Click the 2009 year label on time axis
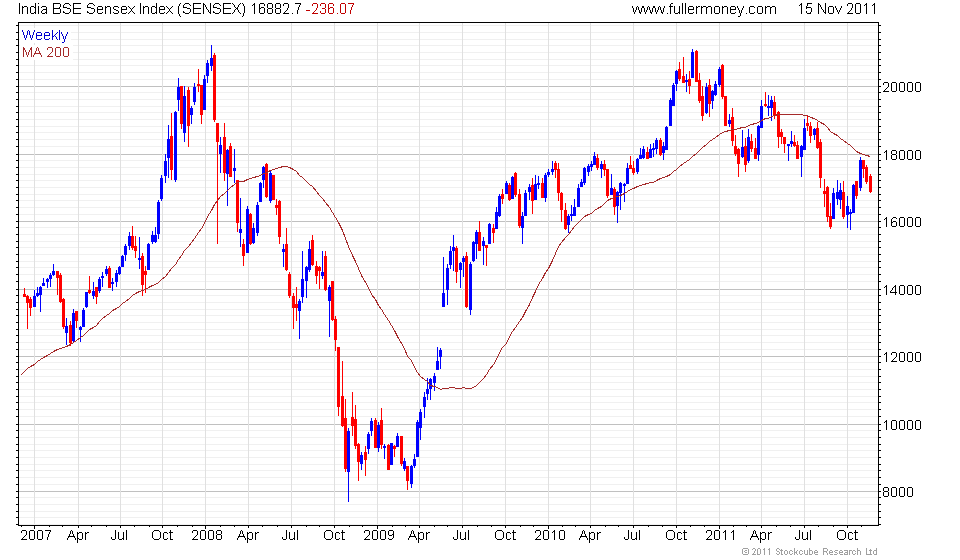Image resolution: width=960 pixels, height=560 pixels. (x=379, y=536)
